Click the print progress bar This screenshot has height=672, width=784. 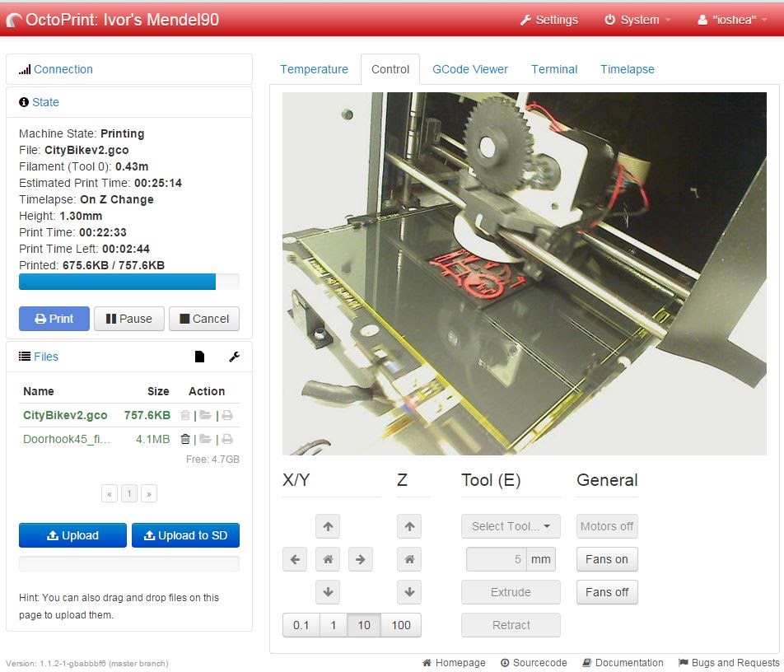129,282
